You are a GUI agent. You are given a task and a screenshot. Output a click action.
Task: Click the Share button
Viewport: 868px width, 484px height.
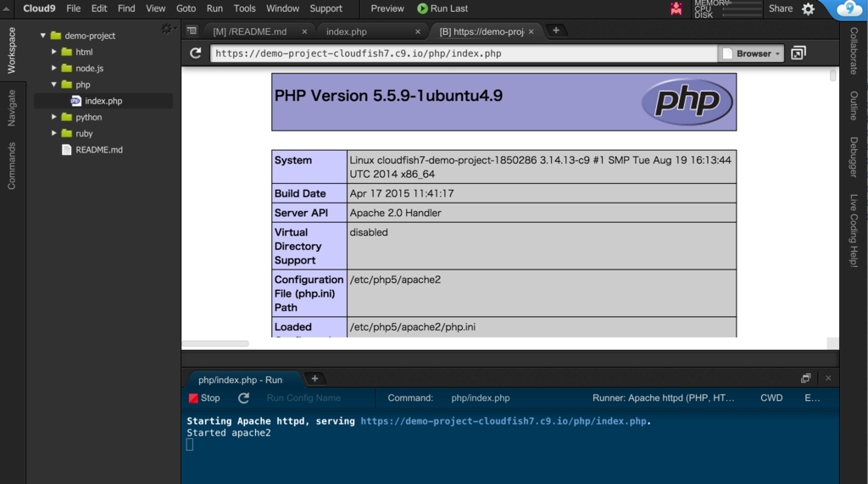pyautogui.click(x=781, y=8)
